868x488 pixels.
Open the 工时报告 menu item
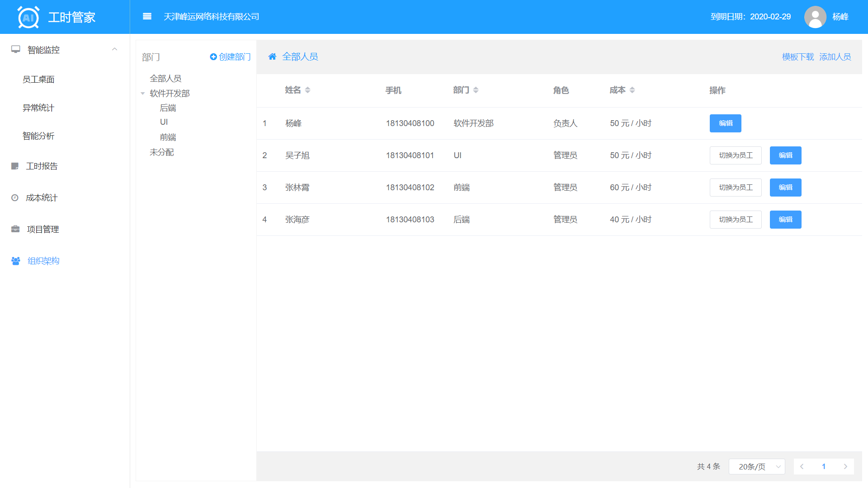pos(42,166)
